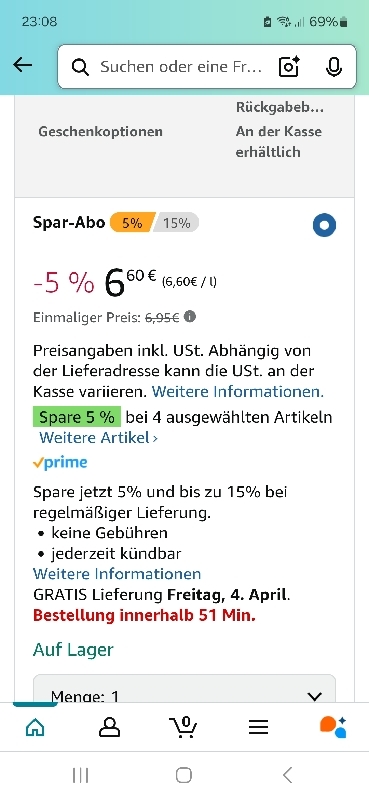The height and width of the screenshot is (800, 369).
Task: Open the hamburger menu icon
Action: click(x=258, y=727)
